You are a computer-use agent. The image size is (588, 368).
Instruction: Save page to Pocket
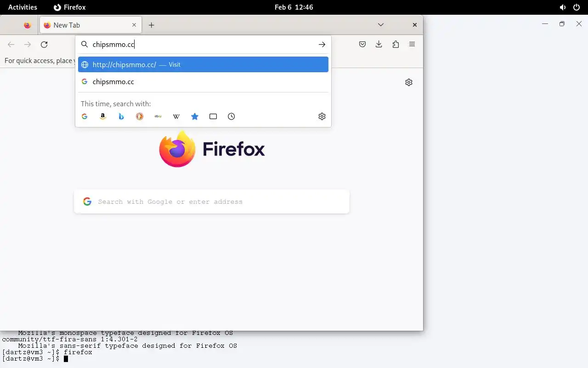(362, 44)
